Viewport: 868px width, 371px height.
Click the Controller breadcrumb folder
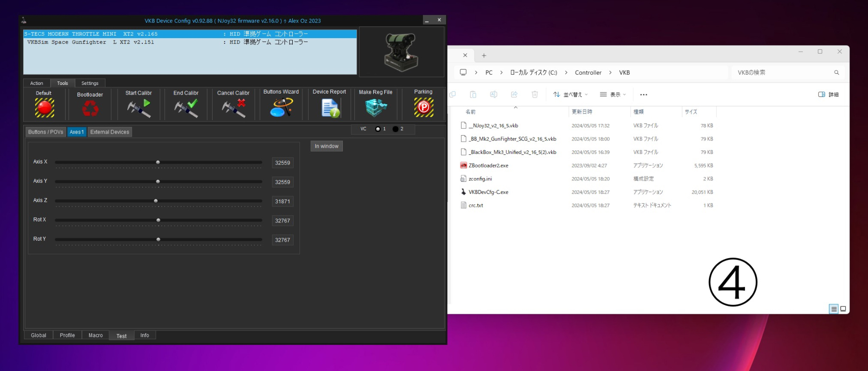588,72
